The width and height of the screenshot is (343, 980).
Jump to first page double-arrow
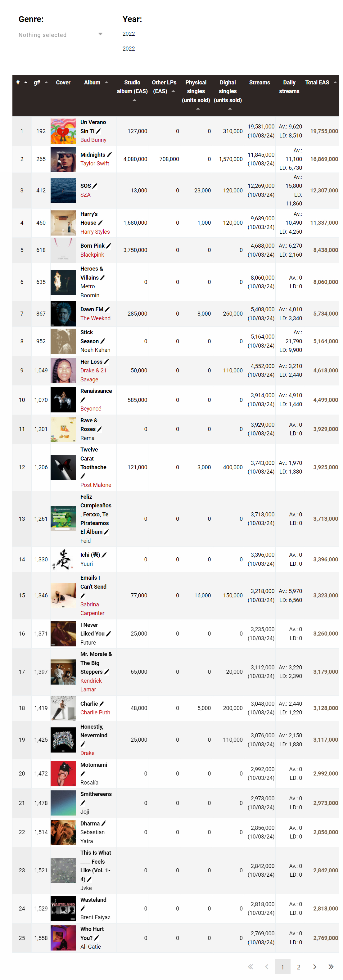pos(250,967)
